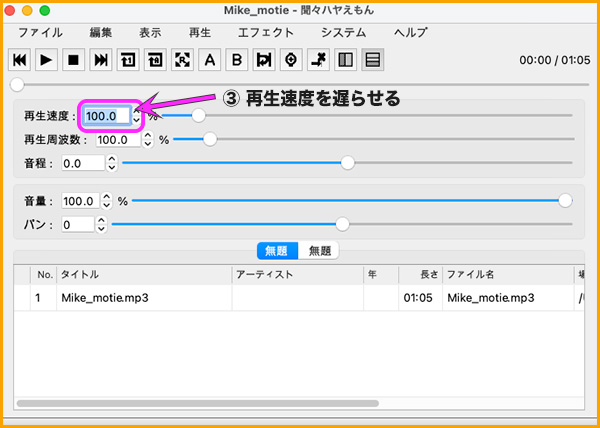Toggle the side-panel explorer view icon
Viewport: 600px width, 428px height.
tap(346, 60)
